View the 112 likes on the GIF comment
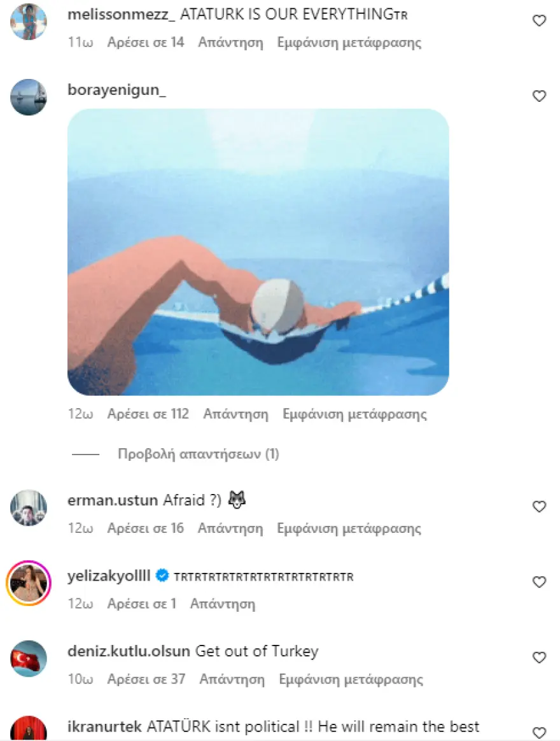 pyautogui.click(x=148, y=414)
